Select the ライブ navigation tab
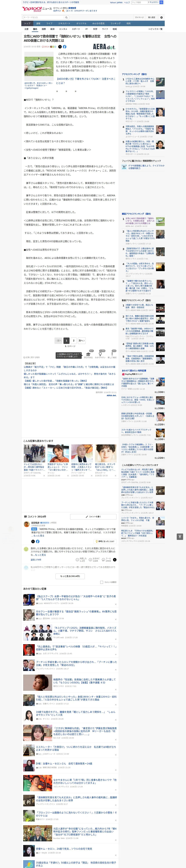 click(x=49, y=24)
